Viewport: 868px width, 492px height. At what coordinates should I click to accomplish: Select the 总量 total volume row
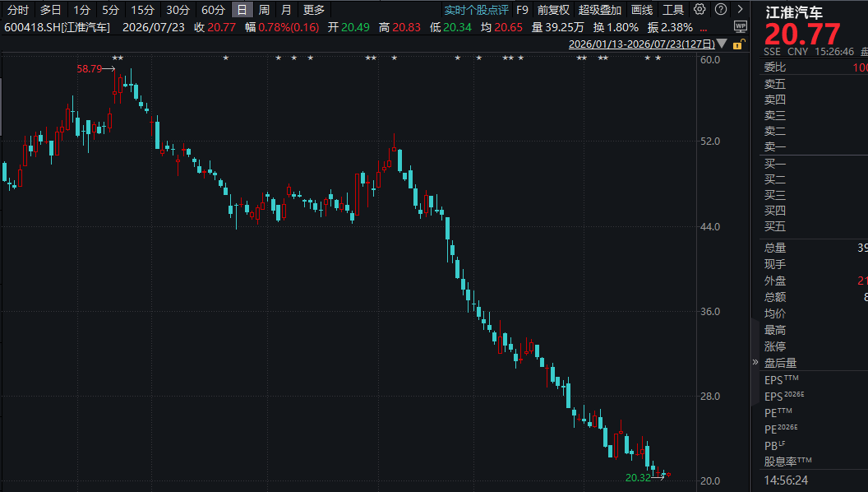tap(813, 248)
